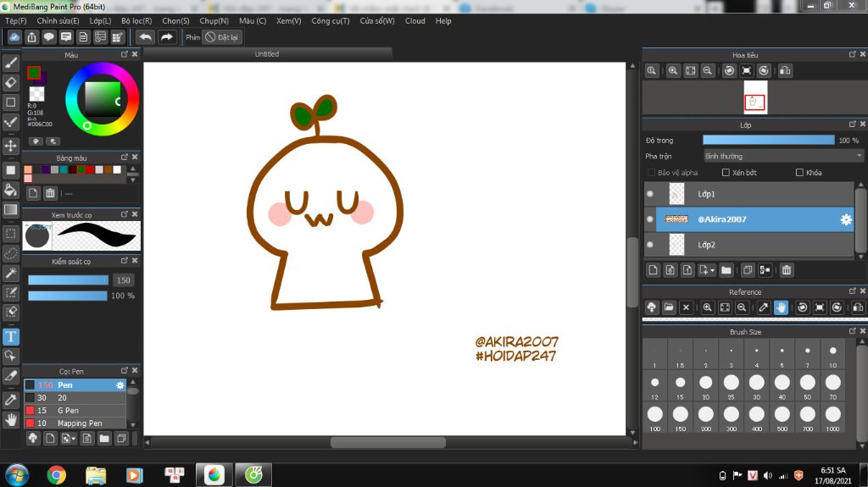
Task: Duplicate the layer in Layer panel
Action: (748, 270)
